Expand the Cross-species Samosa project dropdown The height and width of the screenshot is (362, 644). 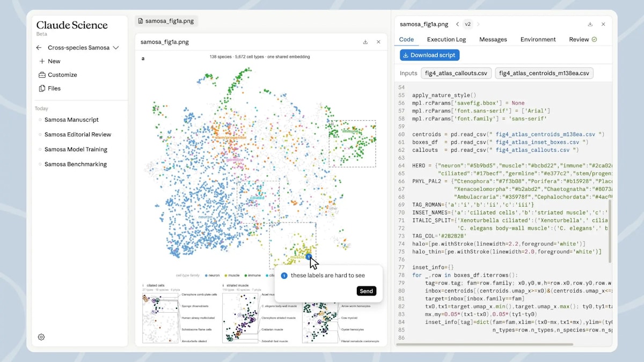click(x=115, y=48)
